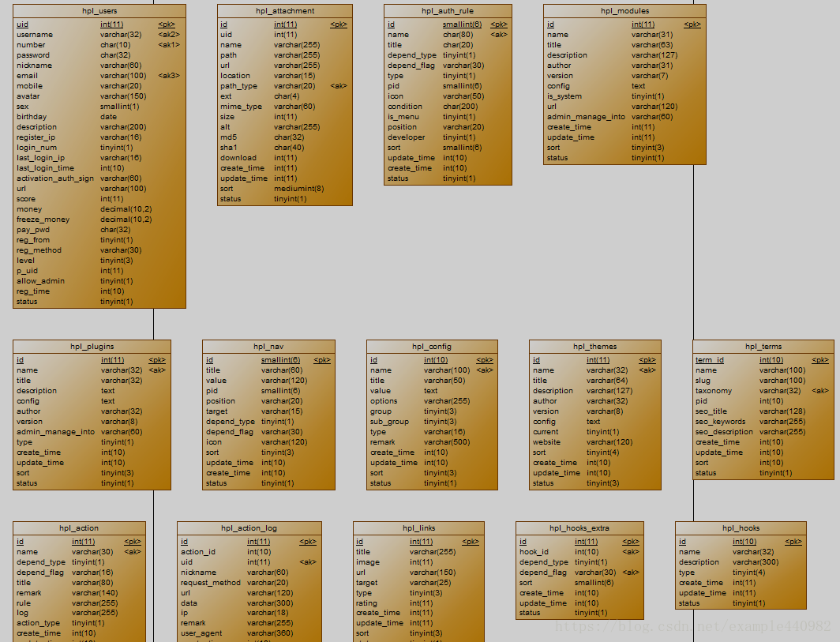
Task: Click the 'is_system' column name
Action: pos(564,96)
